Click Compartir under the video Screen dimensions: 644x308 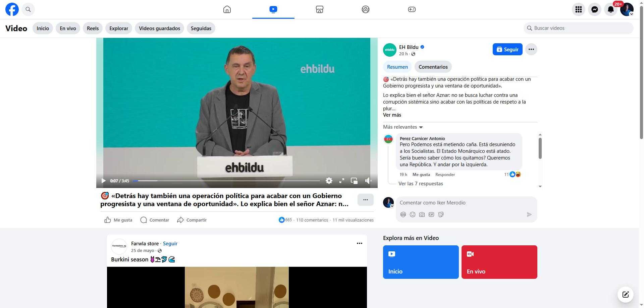pyautogui.click(x=192, y=220)
